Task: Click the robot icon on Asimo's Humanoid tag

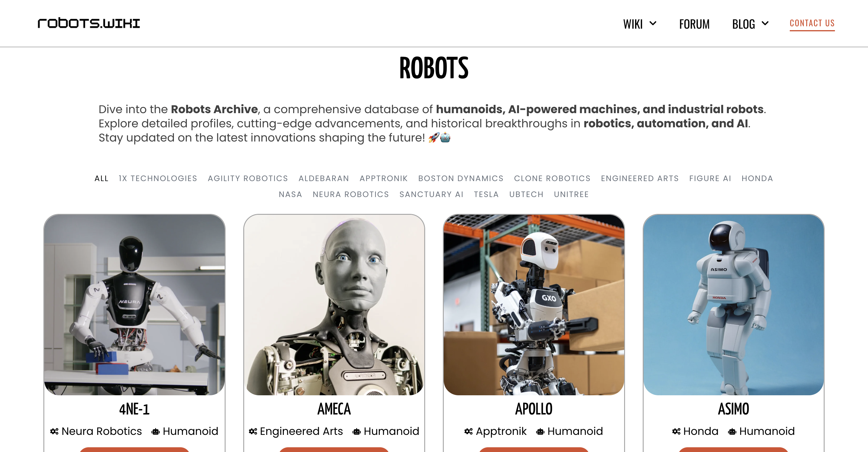Action: click(x=732, y=431)
